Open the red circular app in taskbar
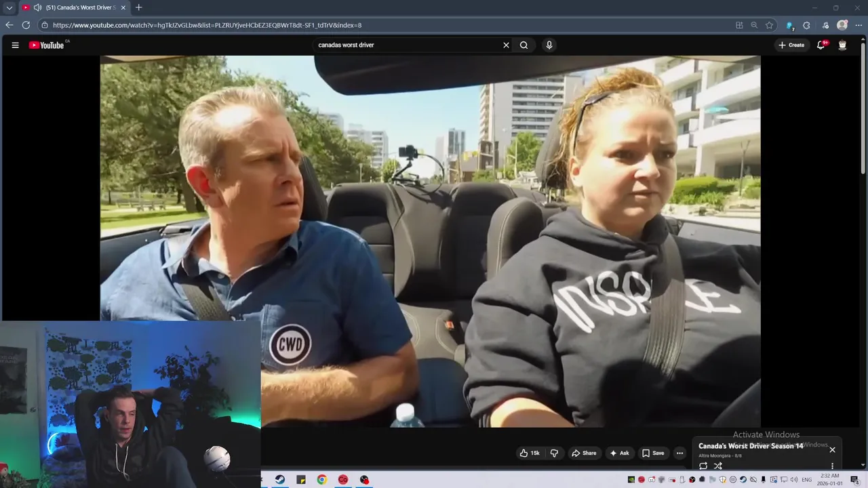868x488 pixels. click(x=343, y=480)
